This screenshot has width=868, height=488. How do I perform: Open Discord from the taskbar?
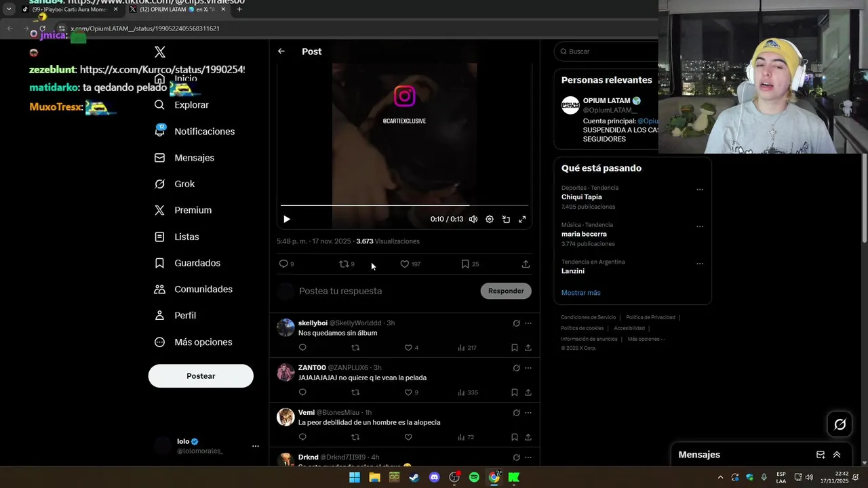(435, 477)
